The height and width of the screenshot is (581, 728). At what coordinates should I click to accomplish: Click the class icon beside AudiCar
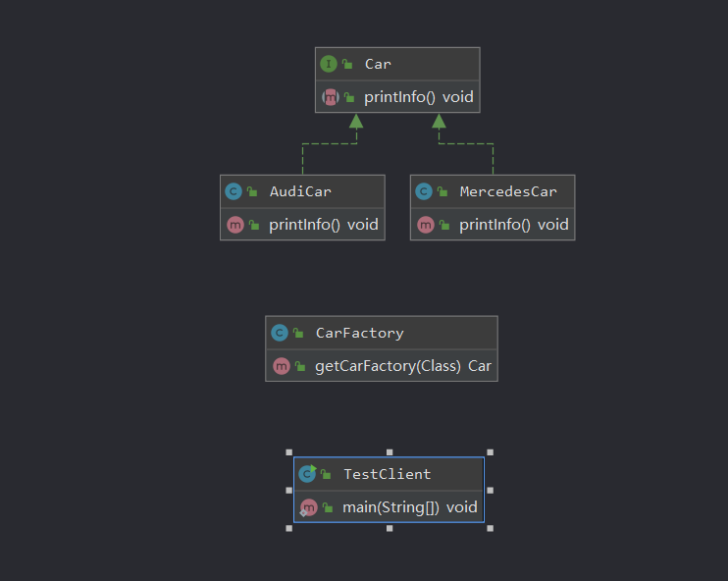click(234, 191)
